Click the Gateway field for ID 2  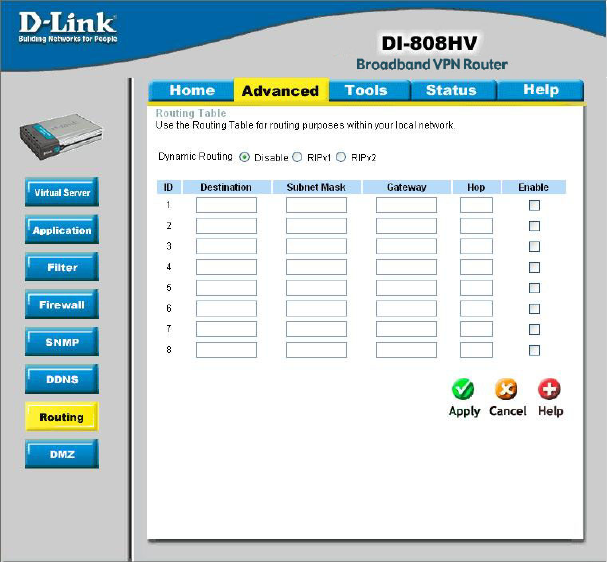click(406, 226)
